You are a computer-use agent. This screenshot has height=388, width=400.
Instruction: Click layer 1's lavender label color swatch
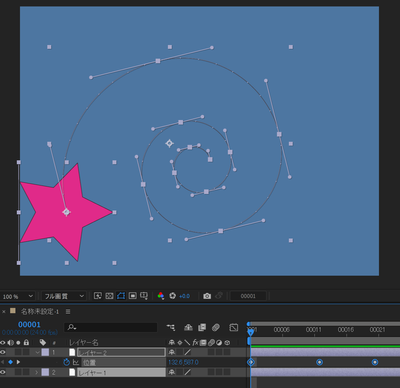click(45, 352)
